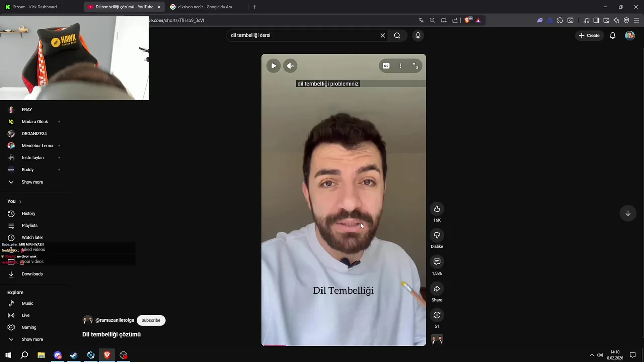This screenshot has height=362, width=644.
Task: Click the Create button
Action: (589, 35)
